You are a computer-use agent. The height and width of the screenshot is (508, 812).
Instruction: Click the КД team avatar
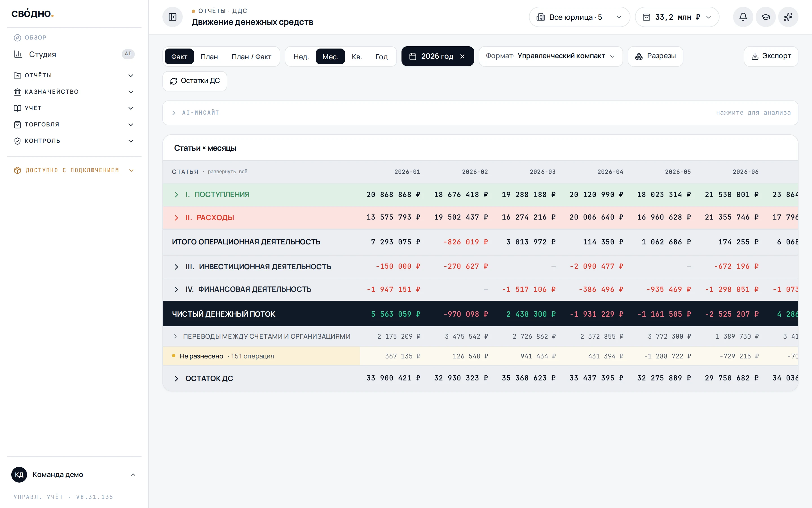click(19, 474)
